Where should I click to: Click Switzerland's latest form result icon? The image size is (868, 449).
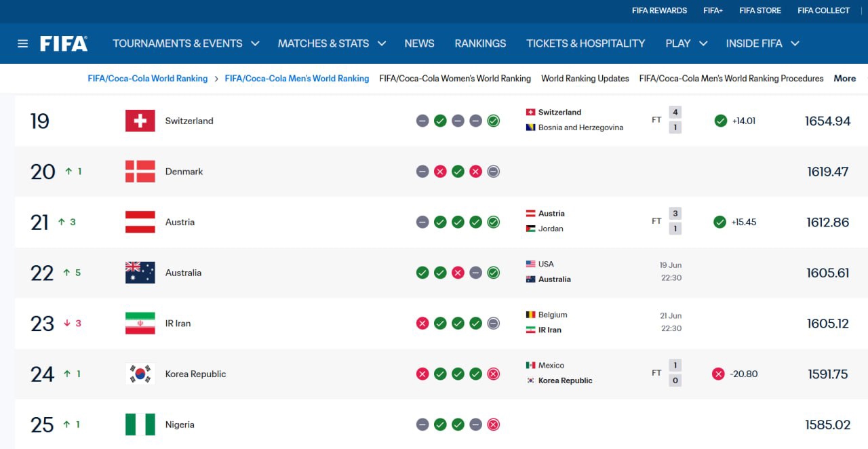493,121
